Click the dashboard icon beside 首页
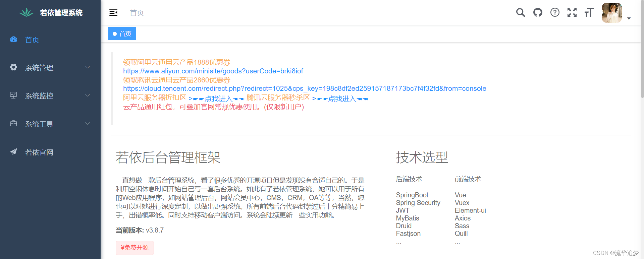This screenshot has width=644, height=259. 13,40
